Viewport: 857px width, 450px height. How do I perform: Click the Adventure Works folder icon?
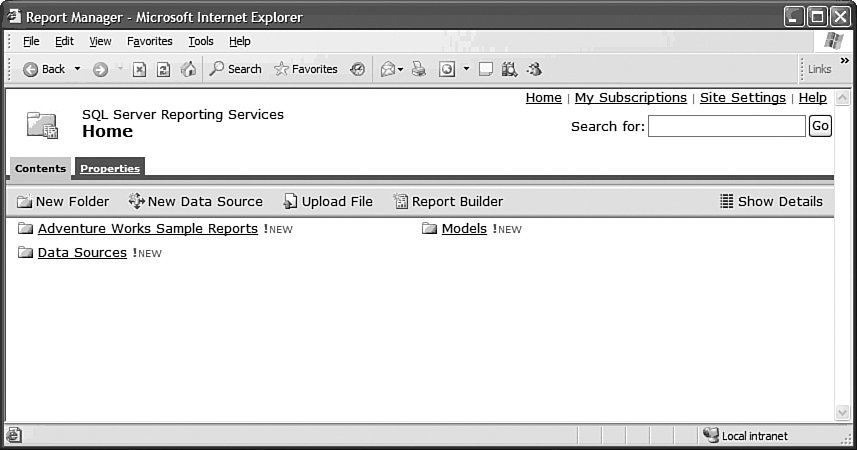click(25, 228)
